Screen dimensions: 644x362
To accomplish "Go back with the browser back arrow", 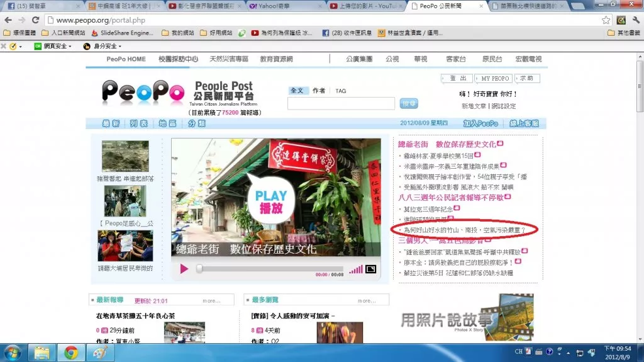I will tap(8, 20).
